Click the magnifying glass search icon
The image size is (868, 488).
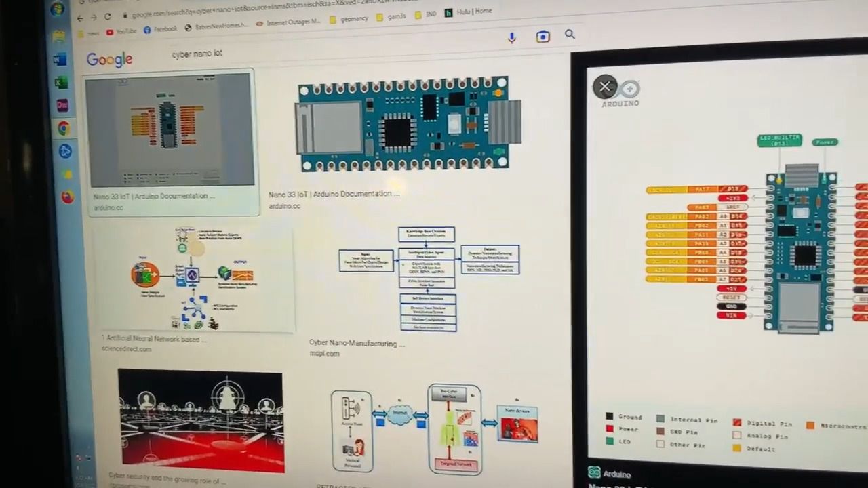point(570,35)
